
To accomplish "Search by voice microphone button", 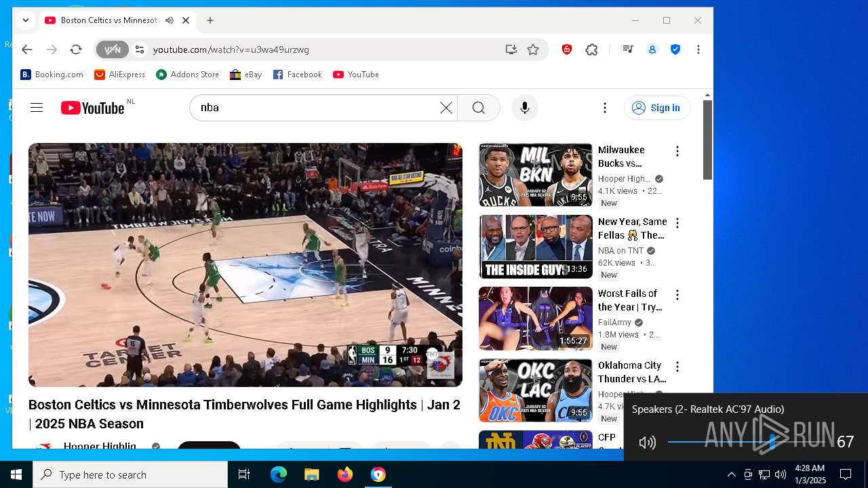I will [x=525, y=108].
